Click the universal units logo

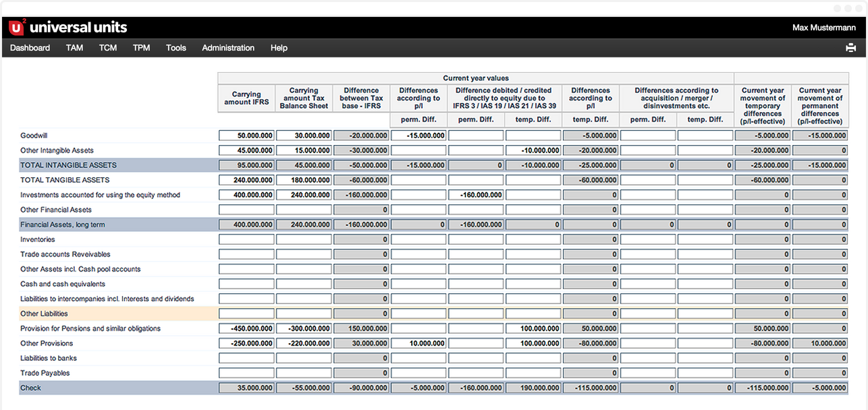point(68,28)
